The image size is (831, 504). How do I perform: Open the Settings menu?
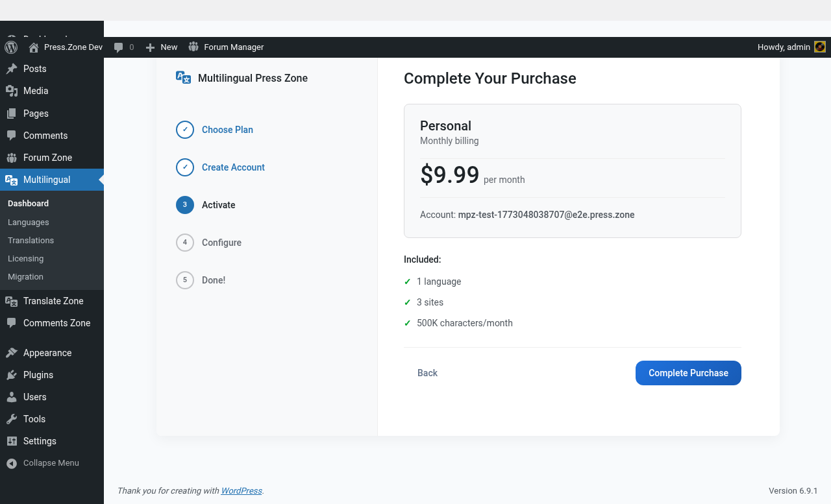pyautogui.click(x=52, y=441)
